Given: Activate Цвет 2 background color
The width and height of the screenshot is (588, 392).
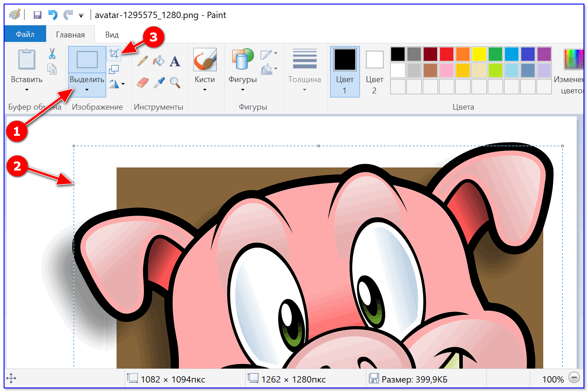Looking at the screenshot, I should coord(374,71).
